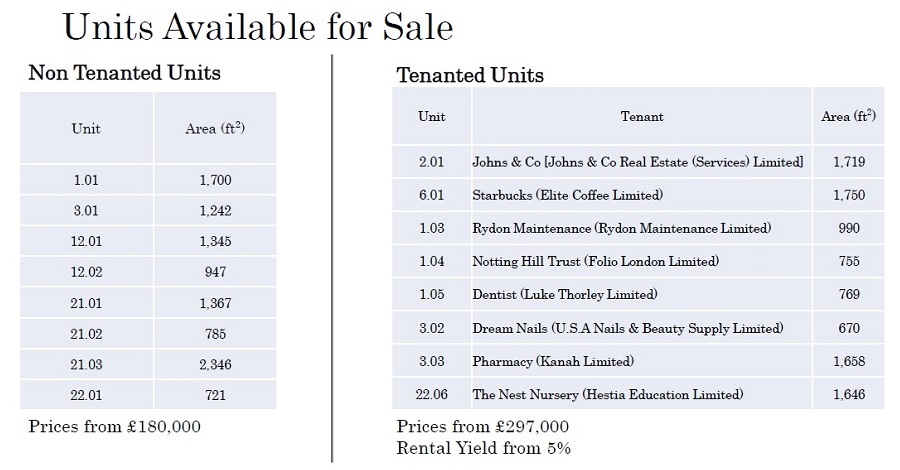The width and height of the screenshot is (900, 470).
Task: Select the Notting Hill Trust tenant entry
Action: tap(595, 261)
